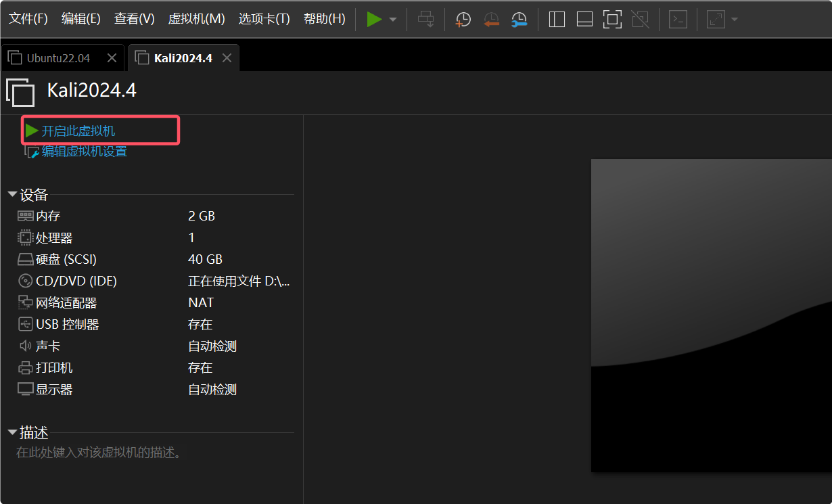The height and width of the screenshot is (504, 832).
Task: Select the 硬盘 (SCSI) device label
Action: click(66, 260)
